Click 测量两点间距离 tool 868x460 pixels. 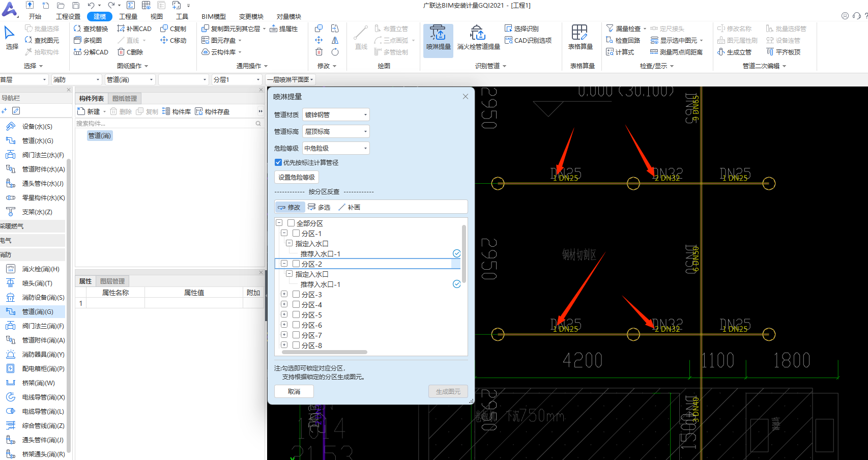(x=676, y=52)
